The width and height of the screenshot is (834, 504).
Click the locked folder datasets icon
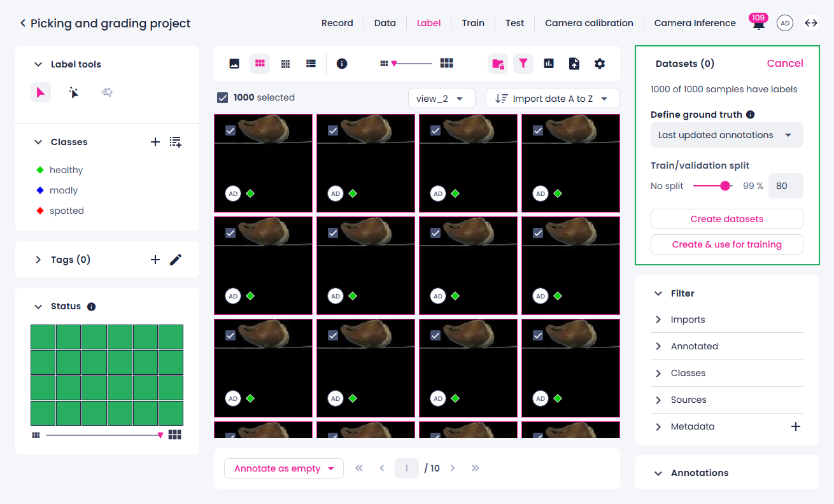(x=498, y=64)
